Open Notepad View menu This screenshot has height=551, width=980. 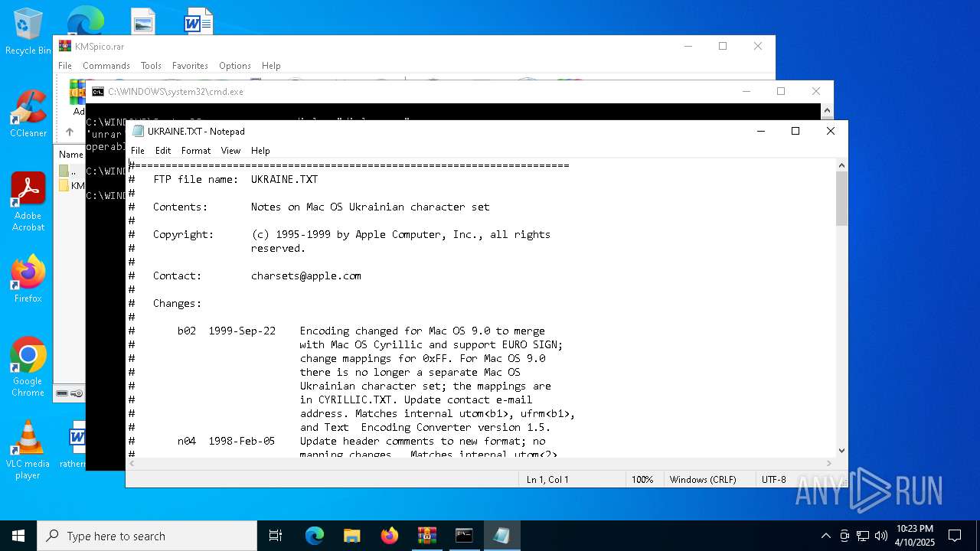[x=230, y=151]
